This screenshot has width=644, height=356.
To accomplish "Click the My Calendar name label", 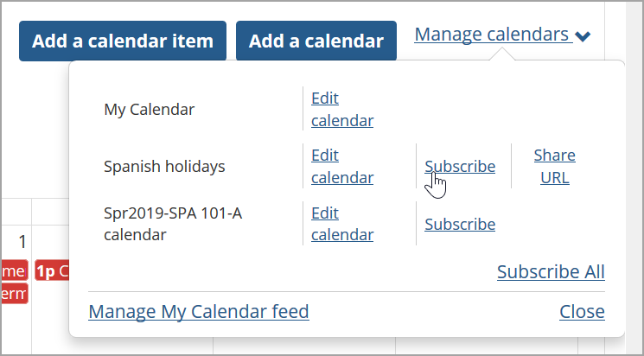I will (x=149, y=110).
